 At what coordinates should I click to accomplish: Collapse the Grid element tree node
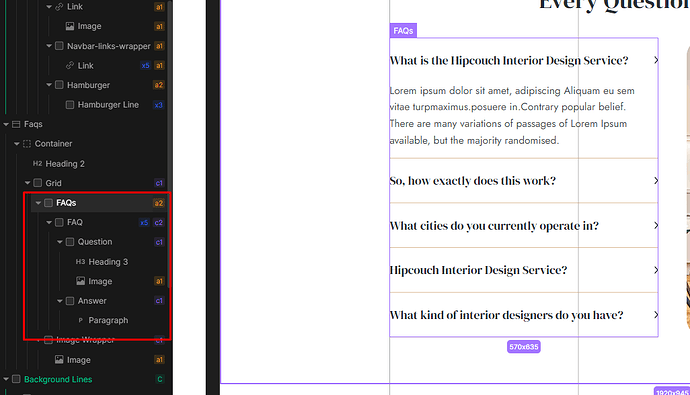pyautogui.click(x=27, y=183)
